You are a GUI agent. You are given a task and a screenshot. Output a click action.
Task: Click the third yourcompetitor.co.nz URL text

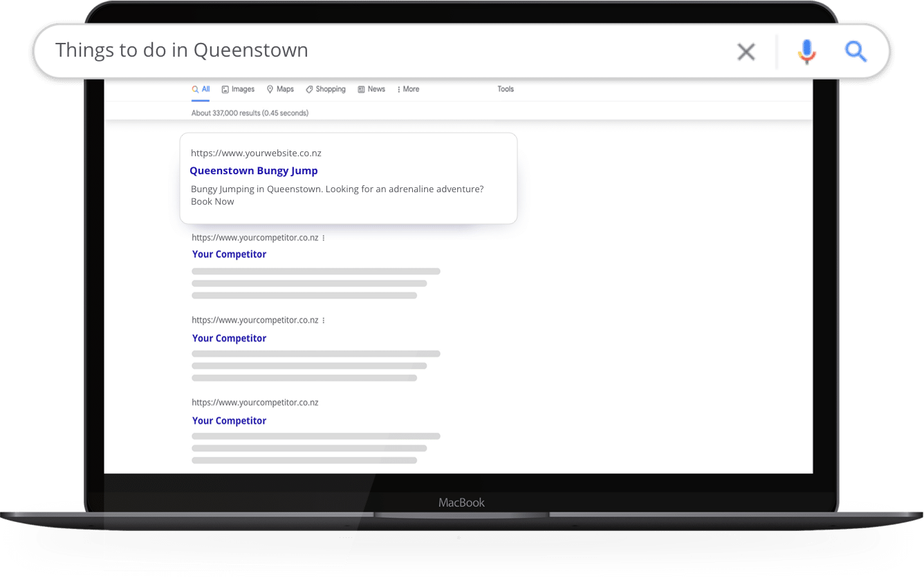[255, 402]
